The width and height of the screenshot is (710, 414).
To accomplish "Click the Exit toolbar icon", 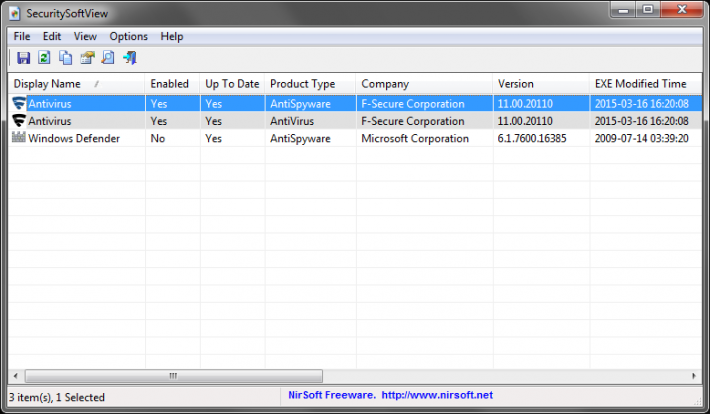I will point(130,58).
